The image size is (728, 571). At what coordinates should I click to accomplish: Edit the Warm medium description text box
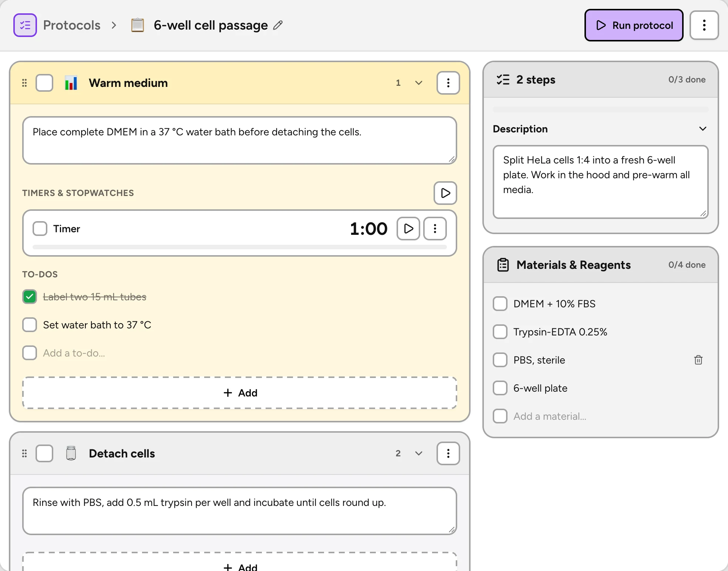[240, 141]
